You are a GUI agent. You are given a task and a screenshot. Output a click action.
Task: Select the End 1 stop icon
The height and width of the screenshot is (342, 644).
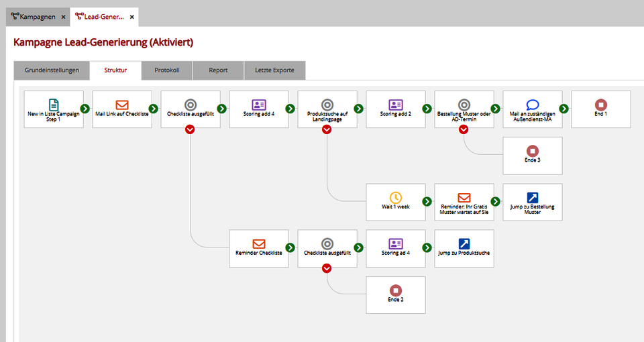click(601, 105)
